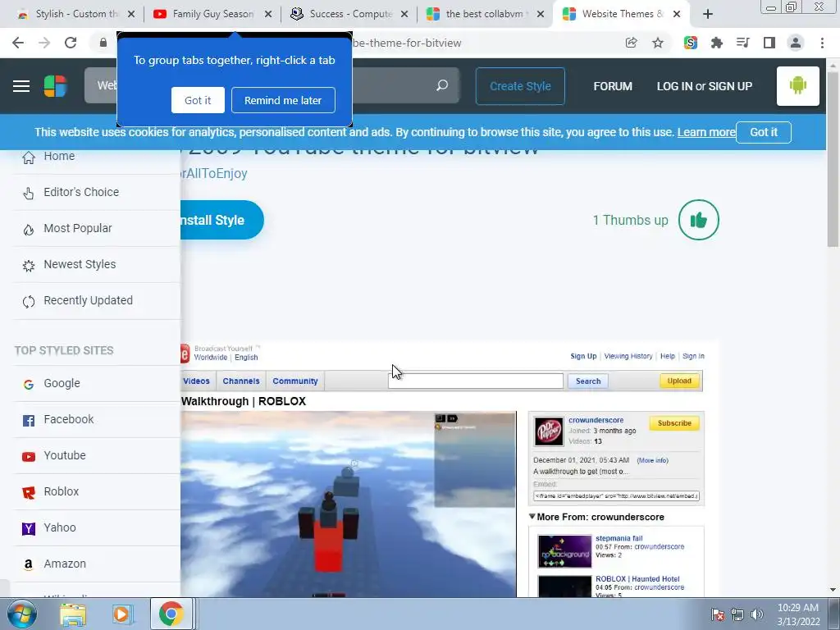
Task: Open the volume speaker tray icon
Action: coord(757,614)
